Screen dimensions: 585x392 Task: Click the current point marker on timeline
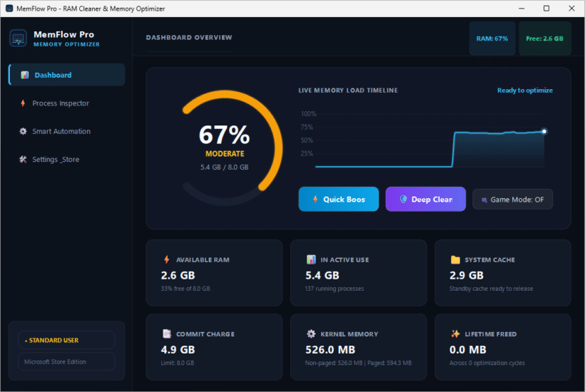(544, 131)
